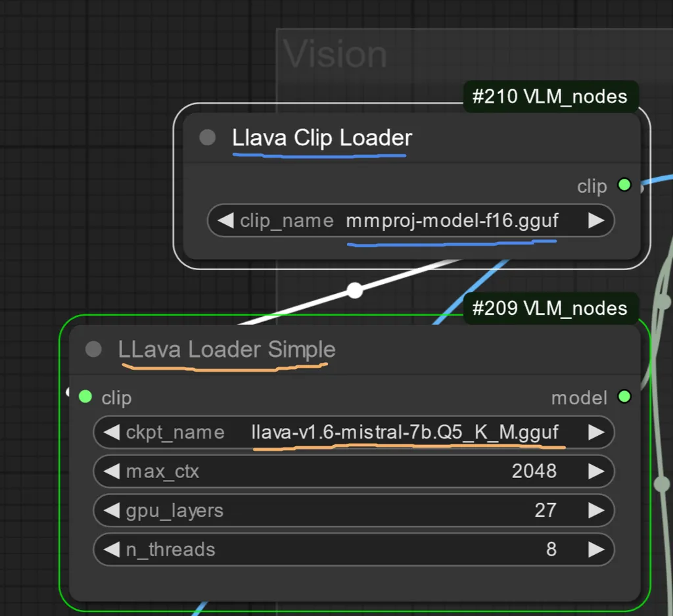Click the #210 VLM_nodes badge
The image size is (673, 616).
(550, 97)
